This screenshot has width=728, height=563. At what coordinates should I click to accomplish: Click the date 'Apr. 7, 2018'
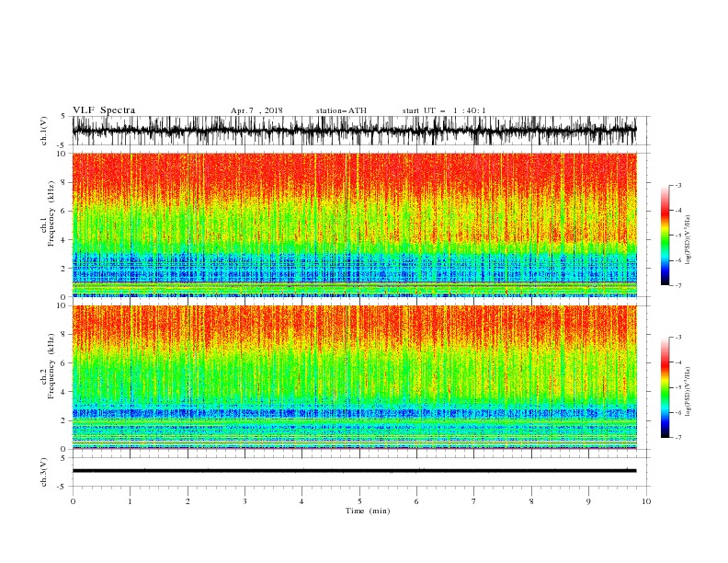click(256, 110)
